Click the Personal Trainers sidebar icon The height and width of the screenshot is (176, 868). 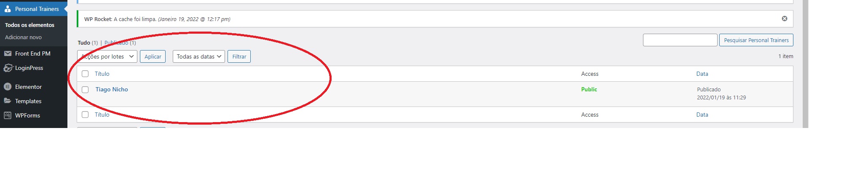(x=8, y=9)
